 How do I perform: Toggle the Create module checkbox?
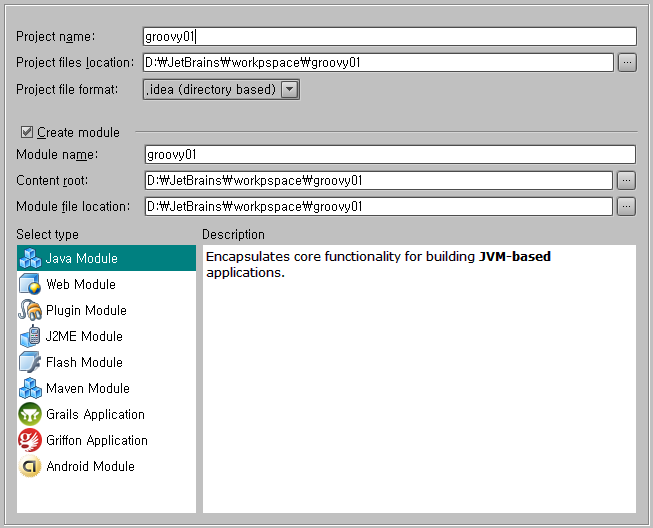[27, 132]
